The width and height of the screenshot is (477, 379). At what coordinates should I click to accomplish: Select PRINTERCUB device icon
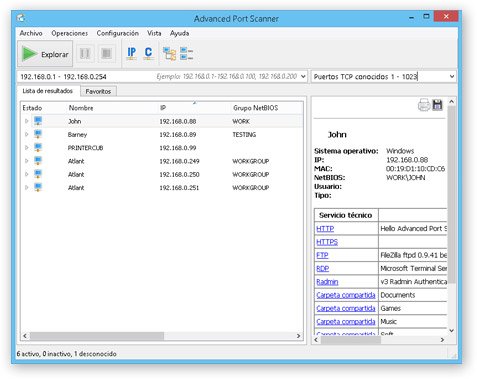pyautogui.click(x=38, y=148)
